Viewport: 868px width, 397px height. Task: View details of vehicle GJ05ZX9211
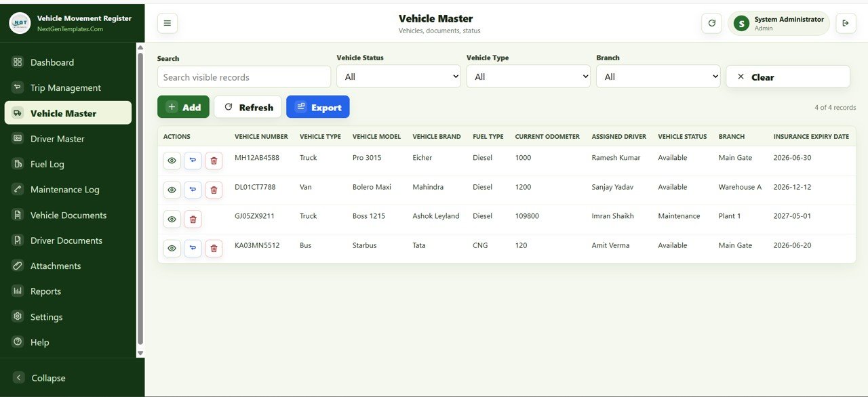172,219
